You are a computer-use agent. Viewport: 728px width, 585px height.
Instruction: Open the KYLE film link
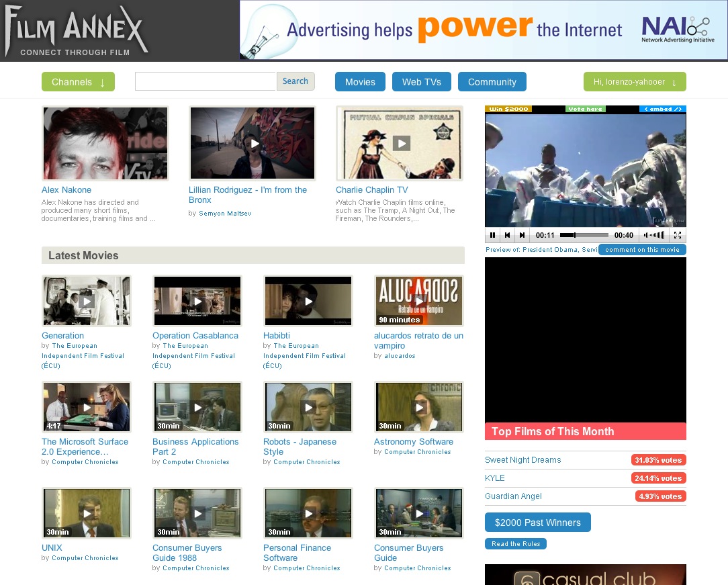(x=495, y=478)
